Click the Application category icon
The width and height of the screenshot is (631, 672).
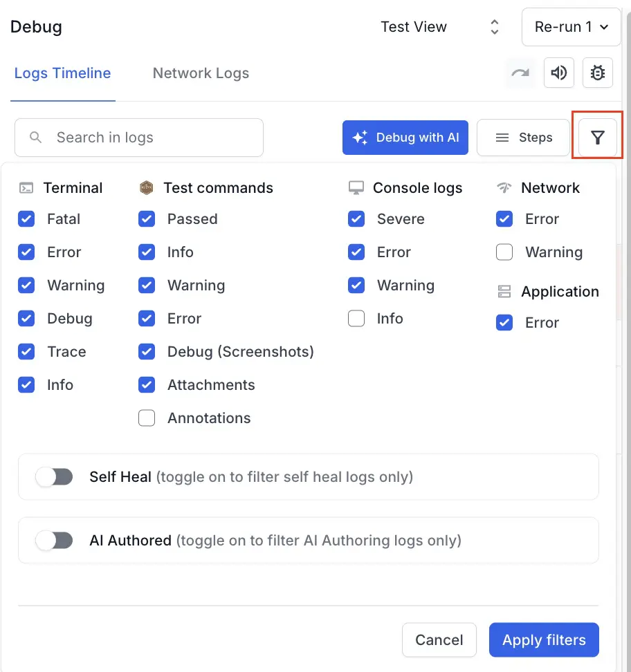point(504,291)
